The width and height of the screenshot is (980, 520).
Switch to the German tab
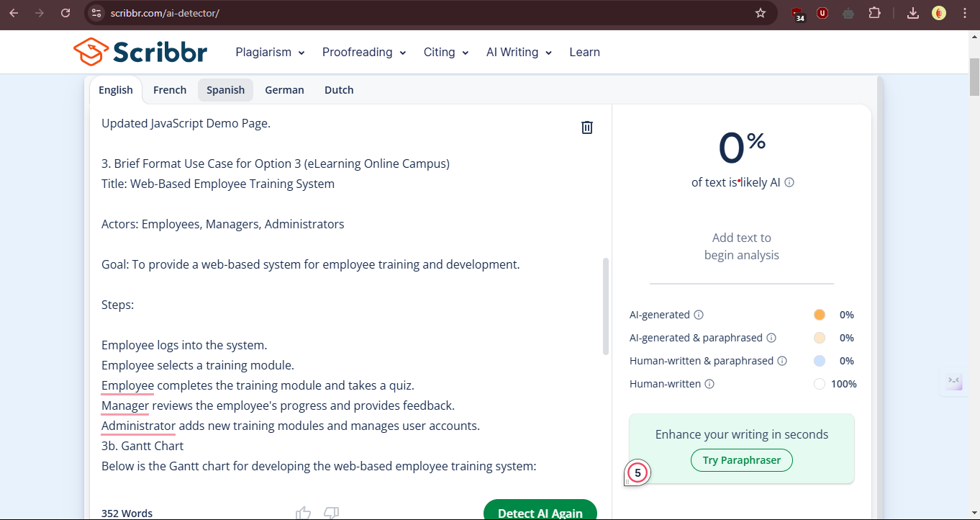284,90
